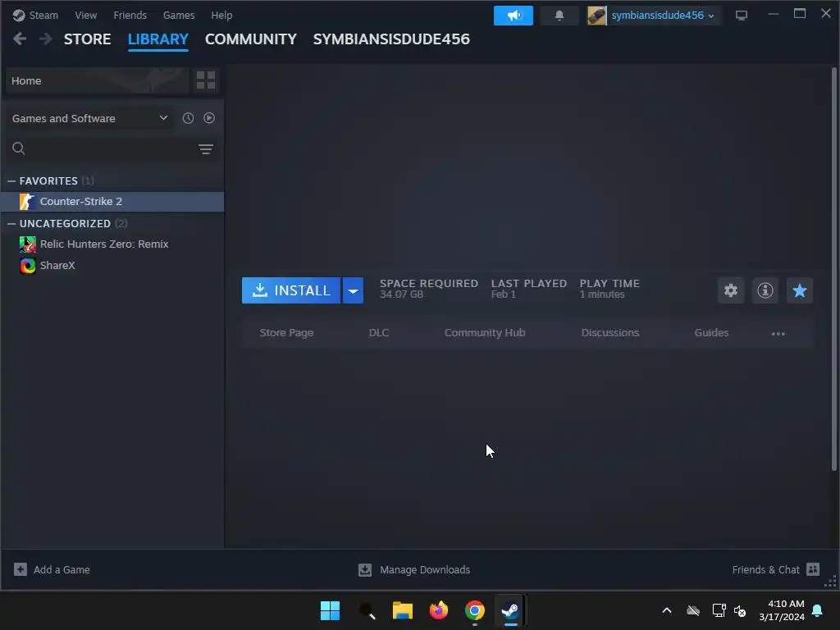Select the LIBRARY tab
The image size is (840, 630).
(x=158, y=39)
